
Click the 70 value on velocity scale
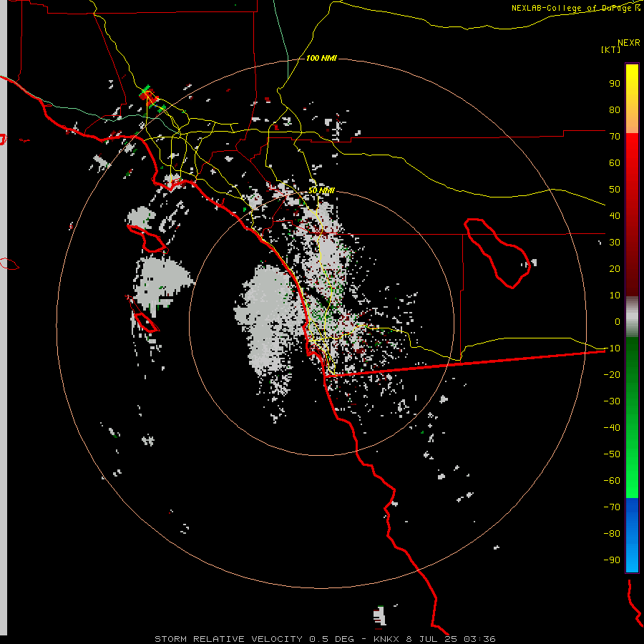coord(615,137)
